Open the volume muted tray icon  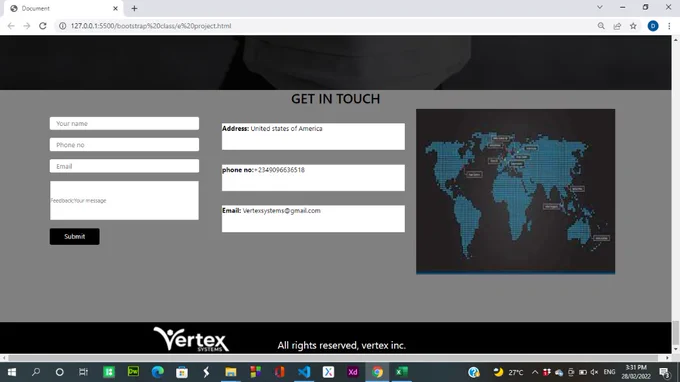[595, 372]
